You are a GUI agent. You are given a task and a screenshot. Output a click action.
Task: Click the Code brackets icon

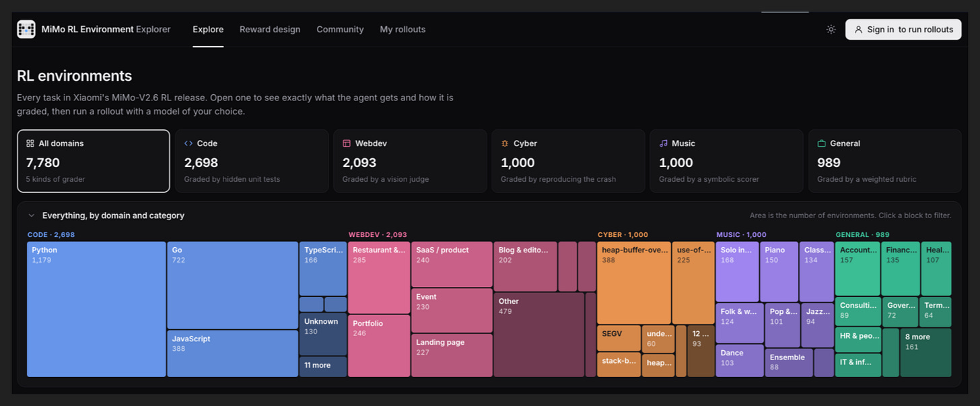coord(188,143)
